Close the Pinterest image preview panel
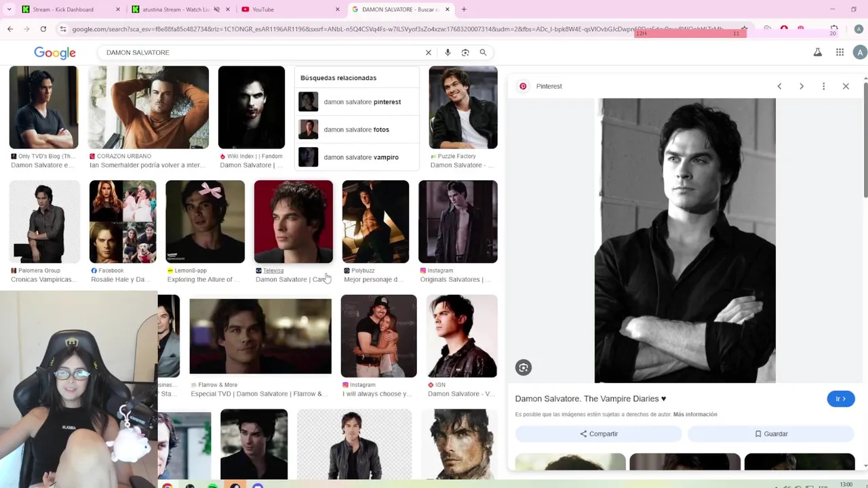Image resolution: width=868 pixels, height=488 pixels. [x=846, y=86]
